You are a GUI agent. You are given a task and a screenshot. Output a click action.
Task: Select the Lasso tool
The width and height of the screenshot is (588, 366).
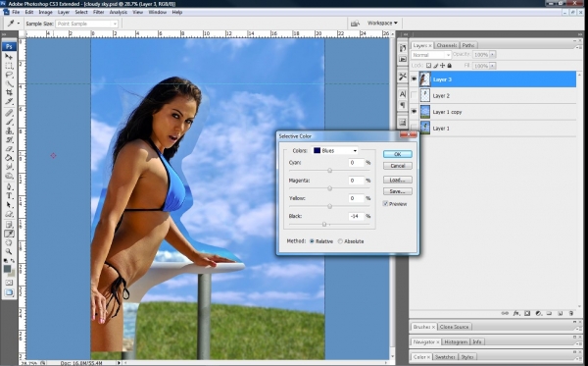(x=9, y=75)
